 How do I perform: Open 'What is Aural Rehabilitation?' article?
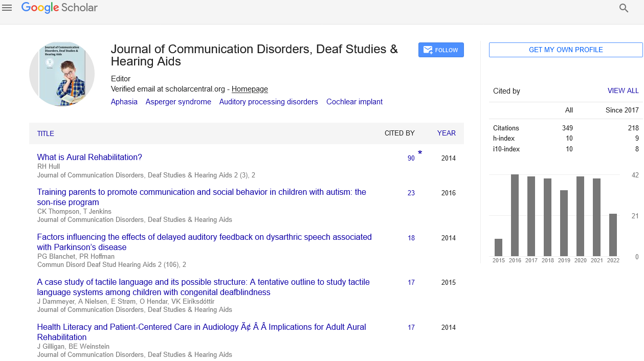pyautogui.click(x=90, y=157)
